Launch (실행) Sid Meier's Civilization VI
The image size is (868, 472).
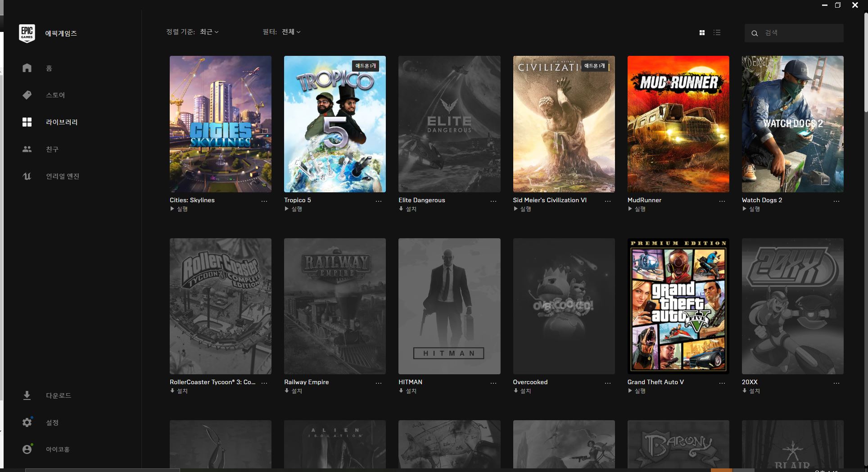tap(522, 209)
